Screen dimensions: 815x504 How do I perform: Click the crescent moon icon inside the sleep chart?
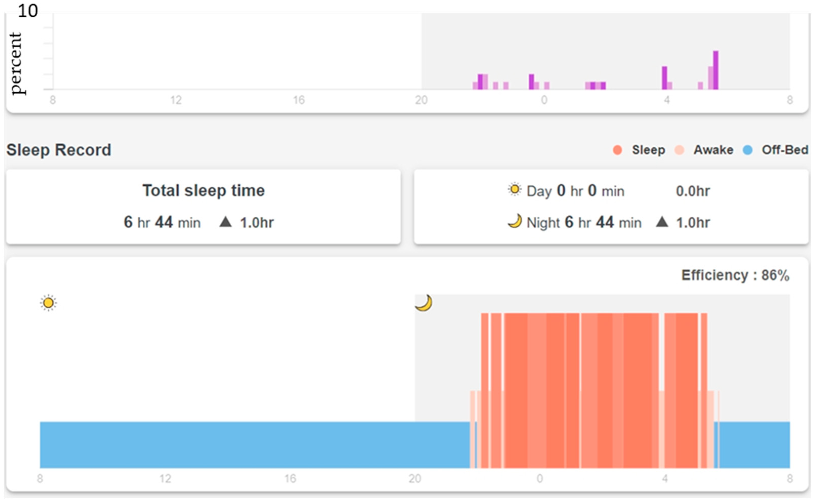coord(424,303)
